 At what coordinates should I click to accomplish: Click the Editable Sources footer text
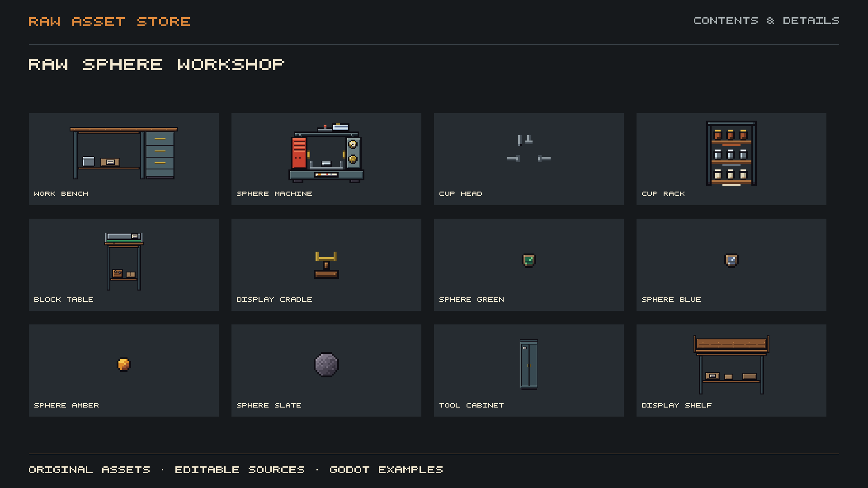240,470
